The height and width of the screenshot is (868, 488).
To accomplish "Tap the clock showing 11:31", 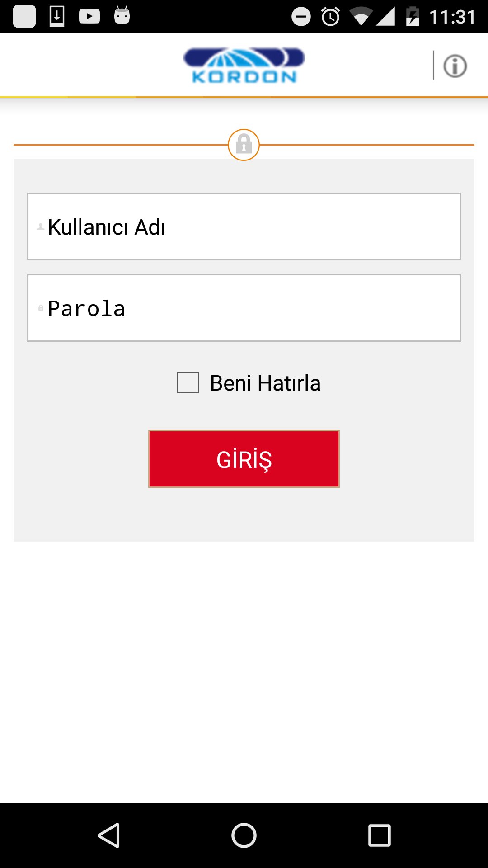I will [452, 17].
